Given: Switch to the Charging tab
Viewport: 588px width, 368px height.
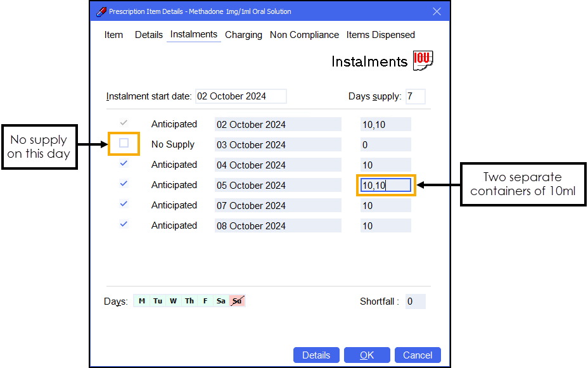Looking at the screenshot, I should tap(243, 35).
